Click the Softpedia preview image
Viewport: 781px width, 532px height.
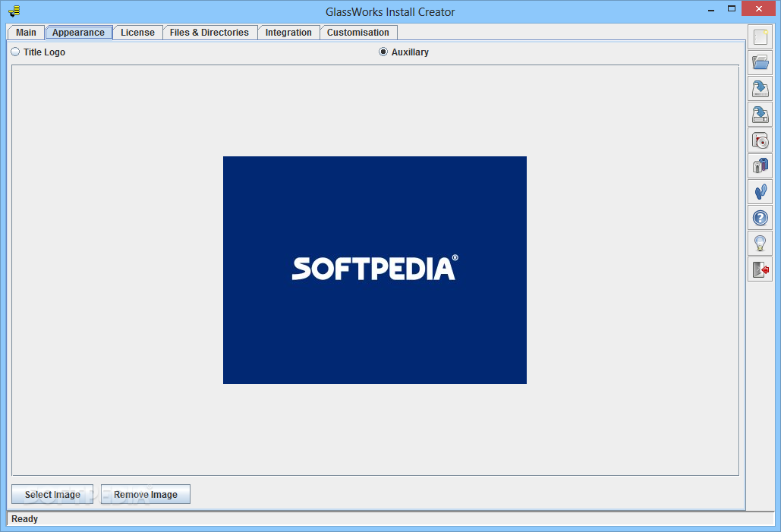(x=375, y=270)
